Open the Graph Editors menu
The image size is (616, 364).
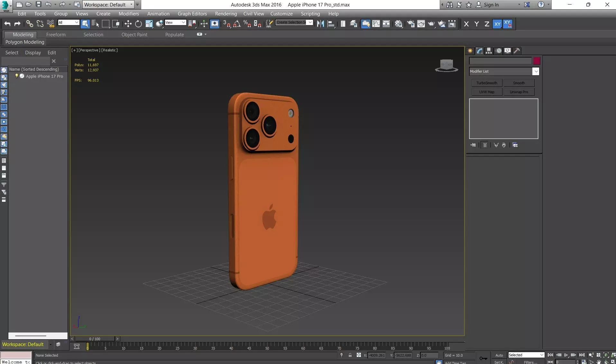click(x=192, y=14)
